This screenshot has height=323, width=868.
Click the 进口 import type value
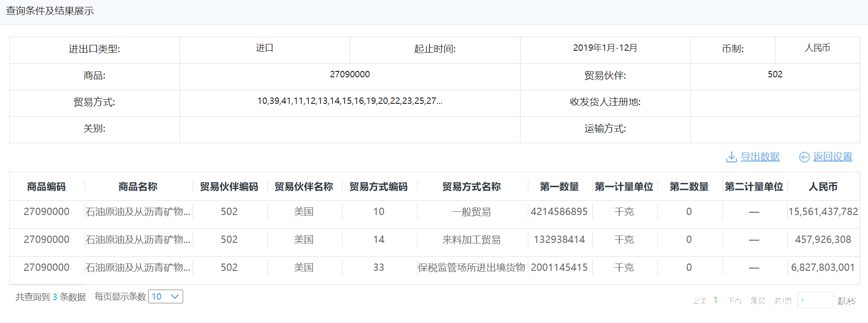coord(265,48)
